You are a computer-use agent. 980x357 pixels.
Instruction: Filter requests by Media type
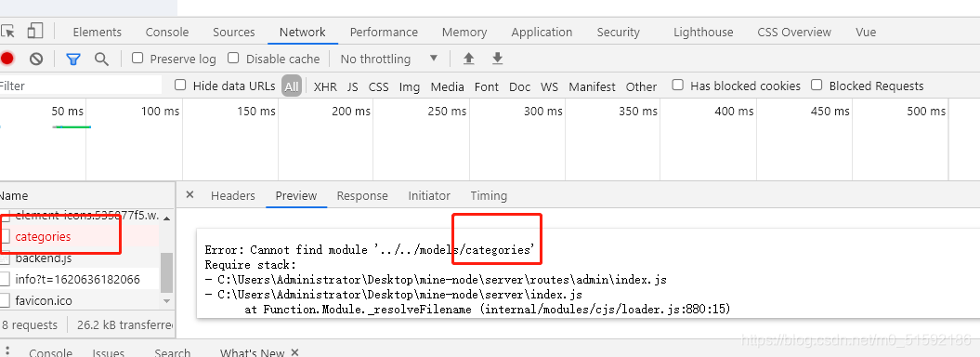pos(448,86)
